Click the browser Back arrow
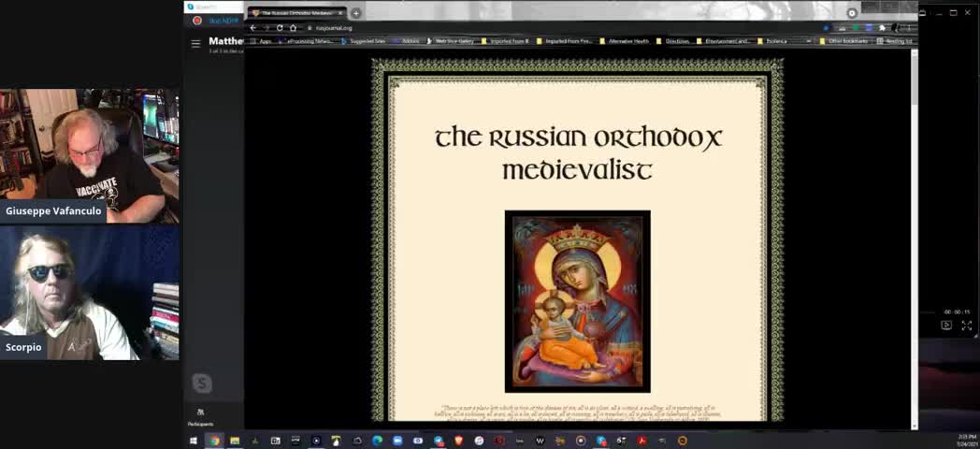The width and height of the screenshot is (980, 449). 252,28
